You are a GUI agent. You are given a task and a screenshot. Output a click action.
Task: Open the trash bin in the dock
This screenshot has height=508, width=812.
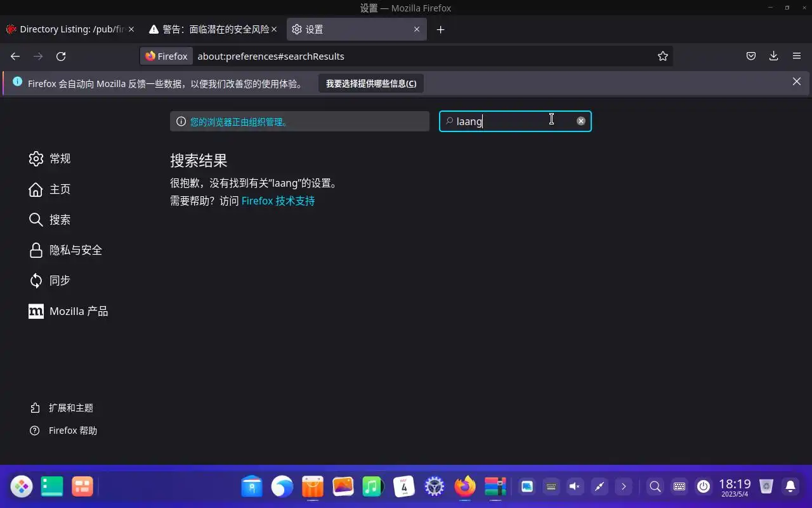[766, 486]
